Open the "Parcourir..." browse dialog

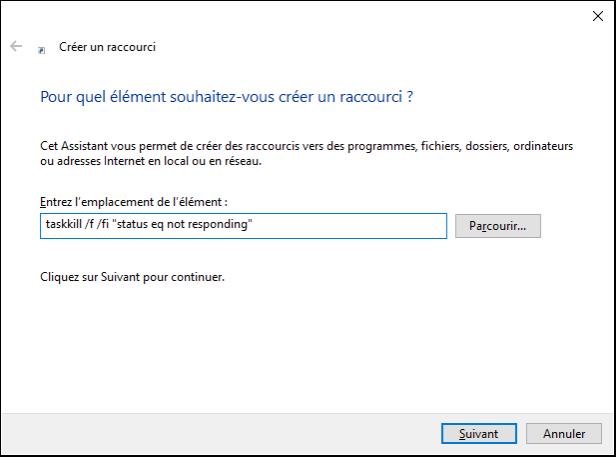[497, 226]
